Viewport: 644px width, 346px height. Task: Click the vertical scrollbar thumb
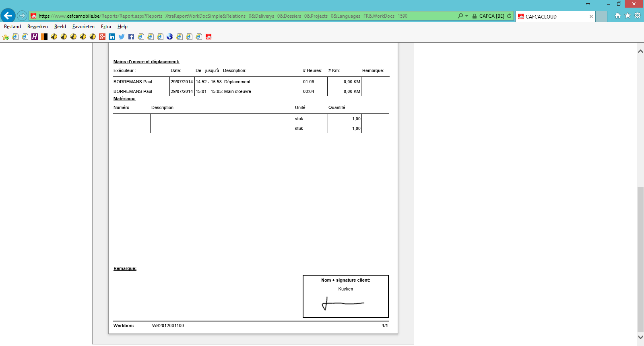click(x=640, y=259)
